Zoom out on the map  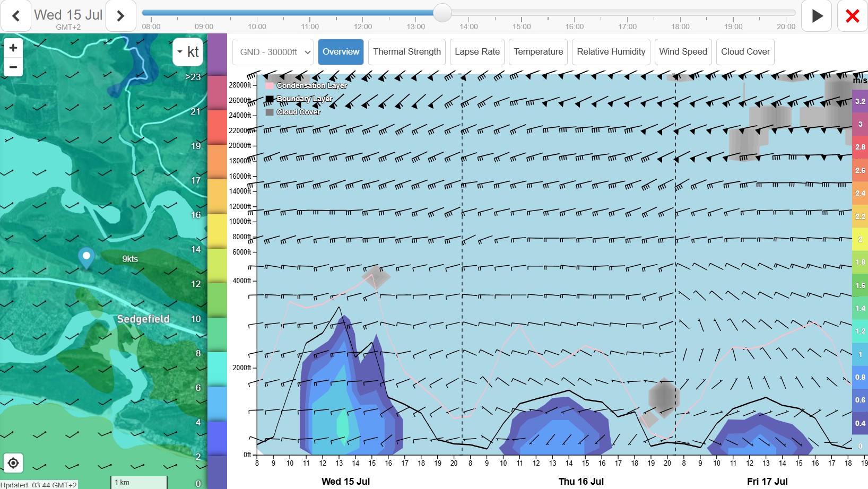[x=13, y=67]
